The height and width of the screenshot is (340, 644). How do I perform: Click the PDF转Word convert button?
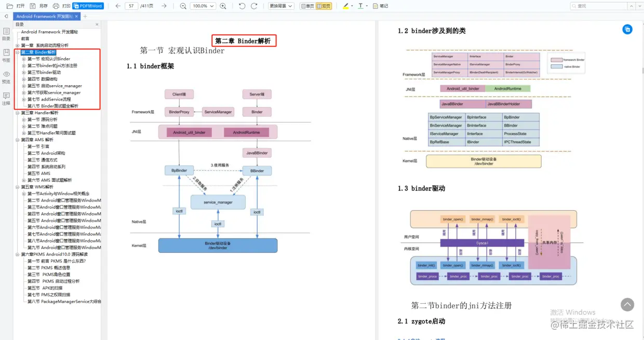click(88, 6)
